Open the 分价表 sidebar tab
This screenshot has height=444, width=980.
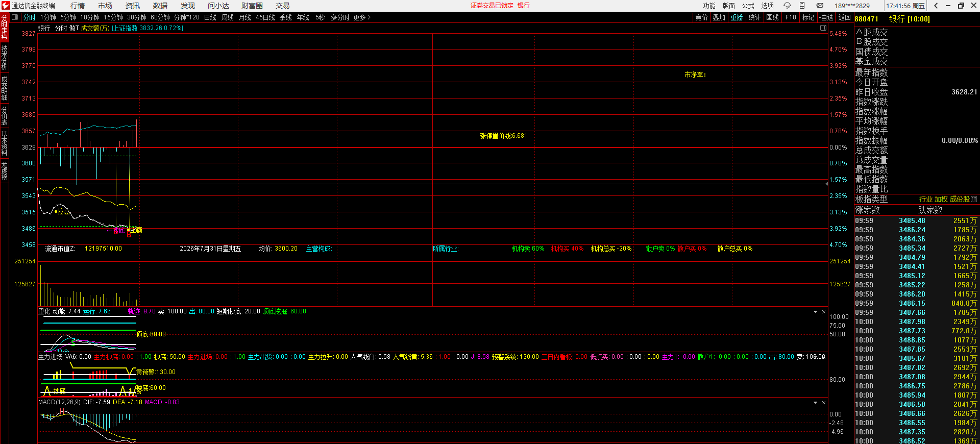click(x=4, y=115)
